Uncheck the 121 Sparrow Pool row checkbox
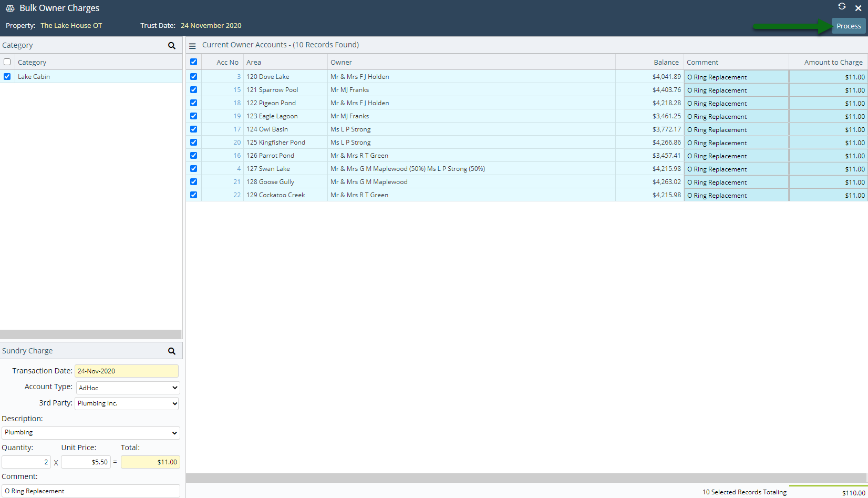The image size is (868, 498). click(194, 89)
